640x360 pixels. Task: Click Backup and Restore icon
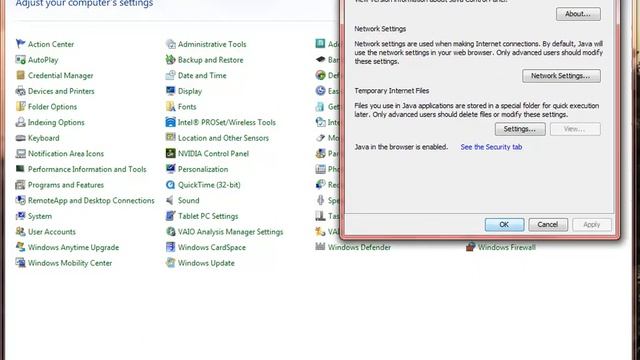[170, 60]
